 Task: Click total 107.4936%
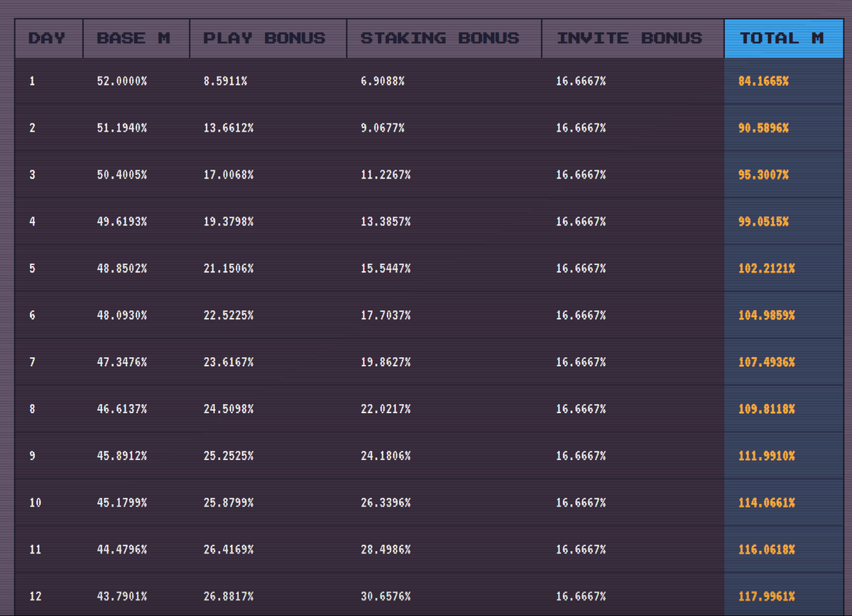click(x=767, y=363)
